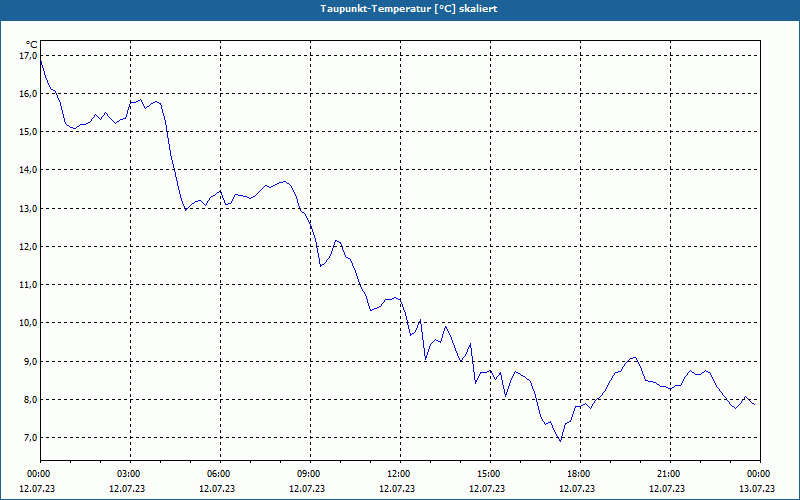Select the 16,0 y-axis label
Image resolution: width=800 pixels, height=500 pixels.
coord(28,93)
